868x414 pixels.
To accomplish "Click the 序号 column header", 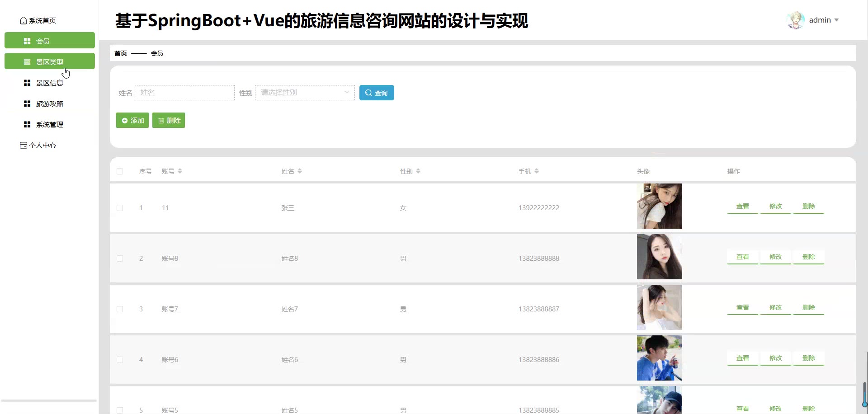I will click(146, 171).
